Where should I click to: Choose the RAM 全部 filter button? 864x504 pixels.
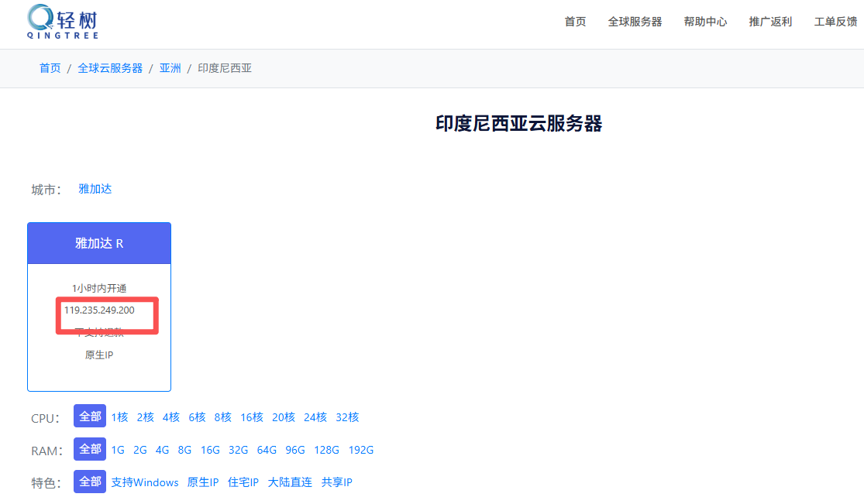90,449
